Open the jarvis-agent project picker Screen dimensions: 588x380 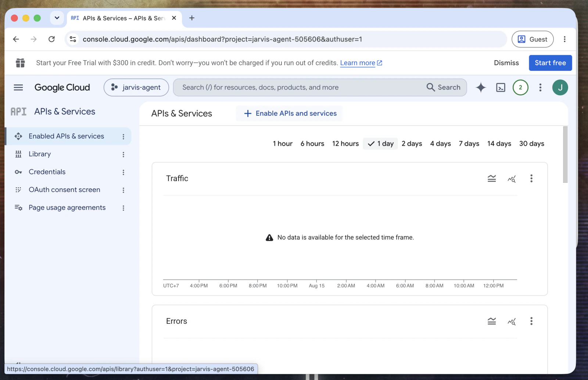pyautogui.click(x=136, y=87)
